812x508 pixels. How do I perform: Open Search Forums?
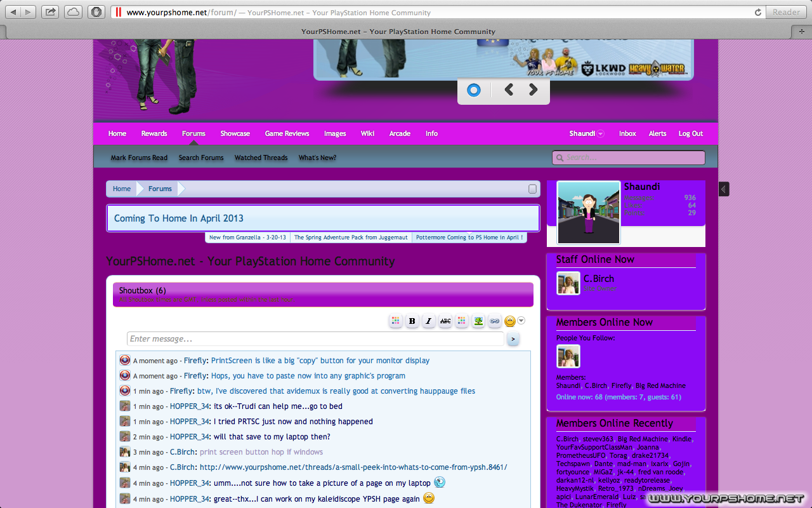201,157
